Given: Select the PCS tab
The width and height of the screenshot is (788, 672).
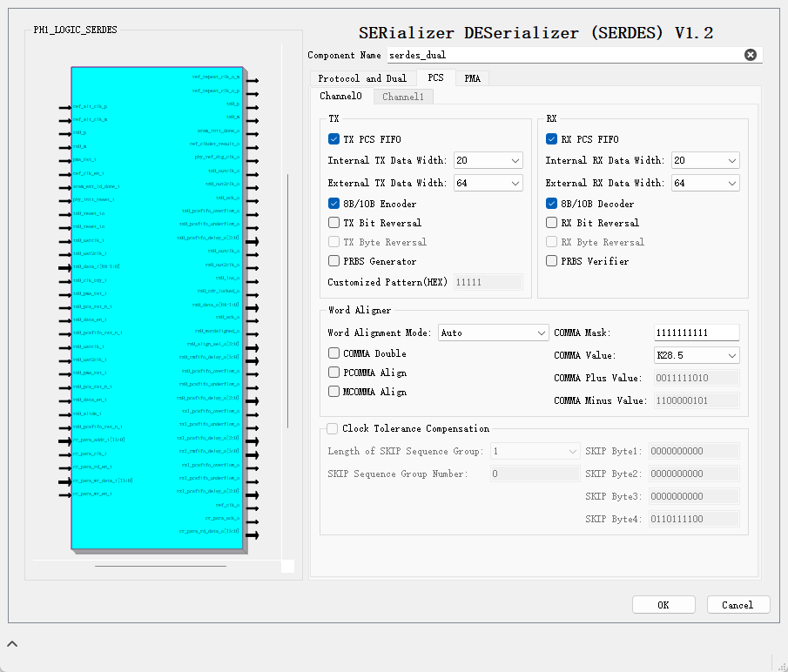Looking at the screenshot, I should tap(435, 77).
